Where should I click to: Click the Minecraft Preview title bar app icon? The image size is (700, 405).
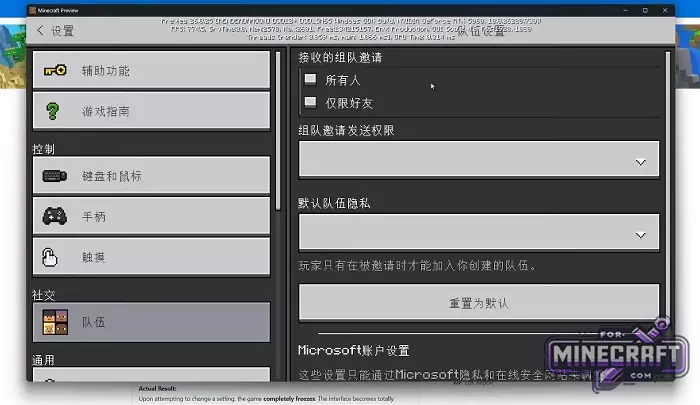pos(35,9)
